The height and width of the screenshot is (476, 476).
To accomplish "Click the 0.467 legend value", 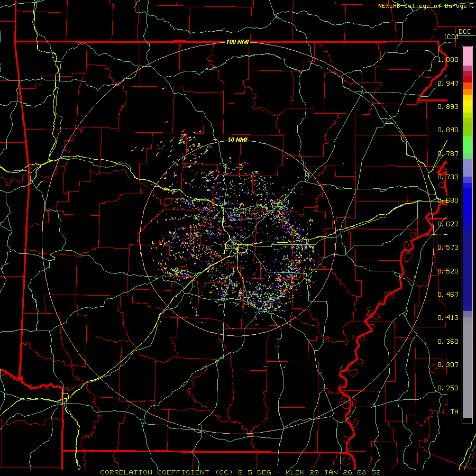I will (448, 295).
